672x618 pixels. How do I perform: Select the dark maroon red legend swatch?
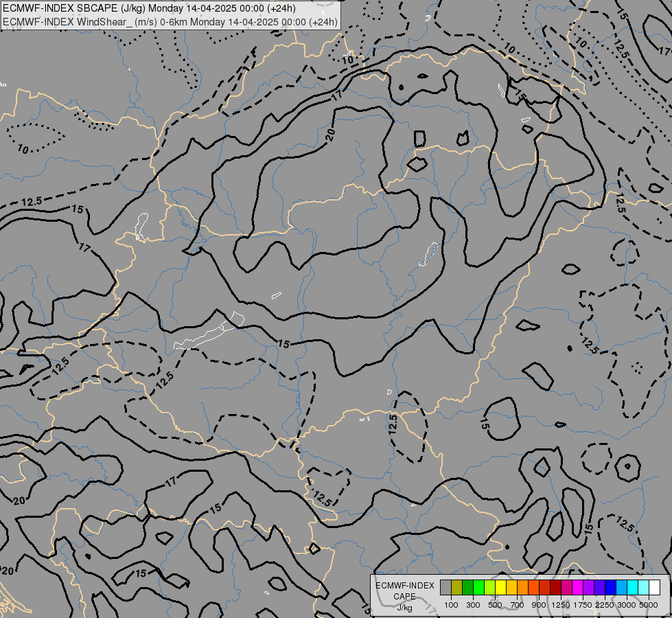click(555, 588)
